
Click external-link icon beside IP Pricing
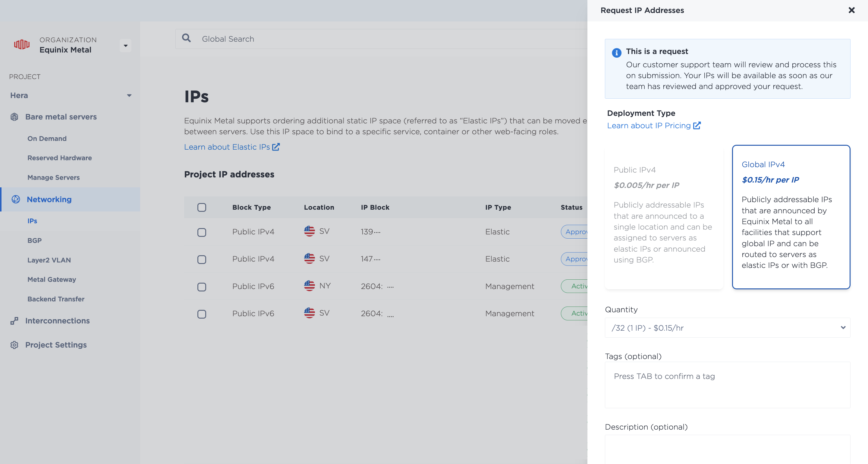point(697,126)
